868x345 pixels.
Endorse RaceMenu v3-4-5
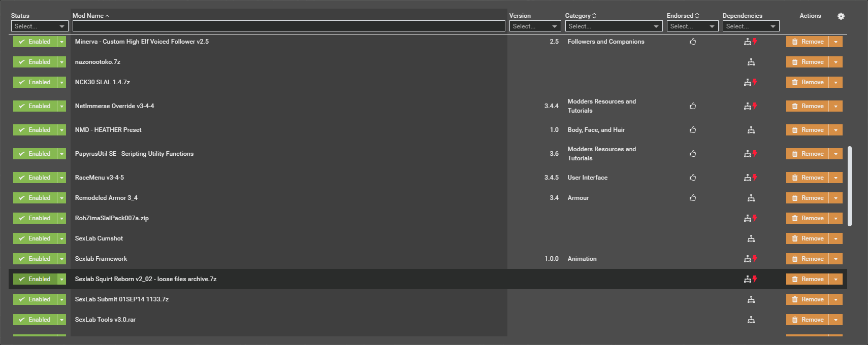(693, 178)
